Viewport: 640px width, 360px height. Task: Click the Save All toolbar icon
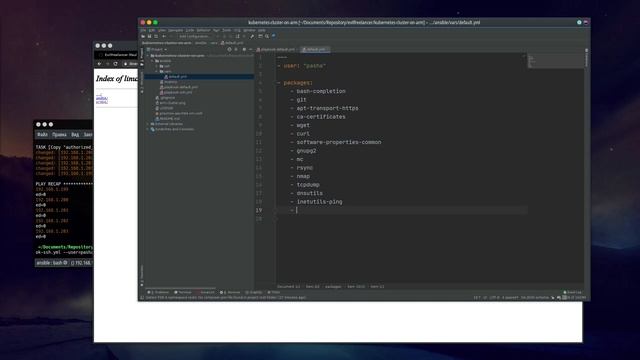point(149,36)
